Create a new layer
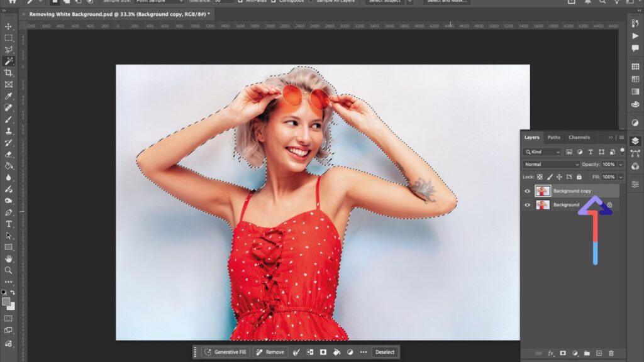This screenshot has height=362, width=644. click(599, 353)
